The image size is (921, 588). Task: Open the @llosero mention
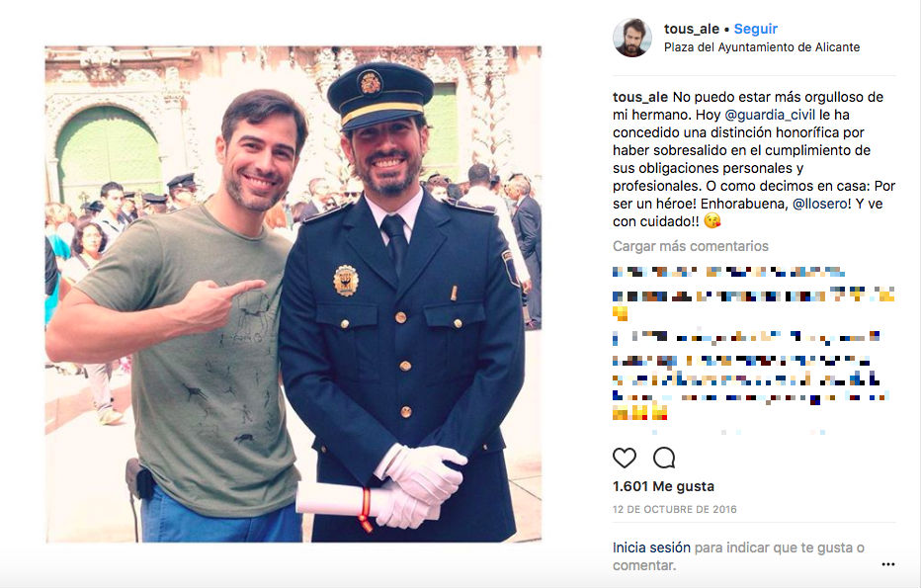(x=820, y=204)
